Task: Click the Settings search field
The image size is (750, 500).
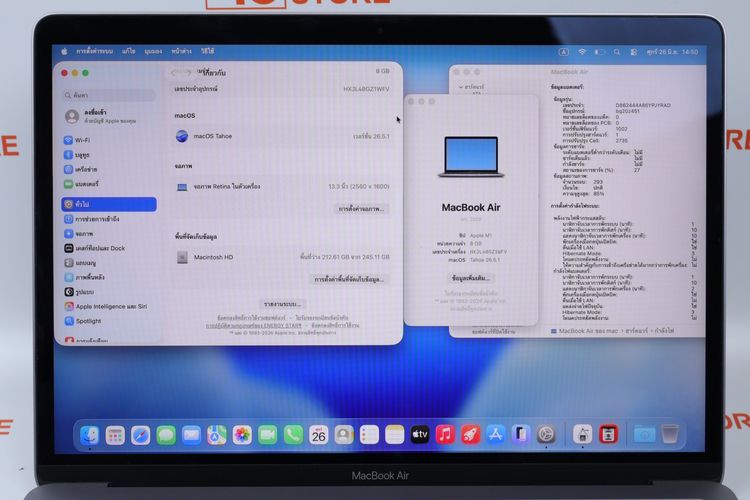Action: coord(109,95)
